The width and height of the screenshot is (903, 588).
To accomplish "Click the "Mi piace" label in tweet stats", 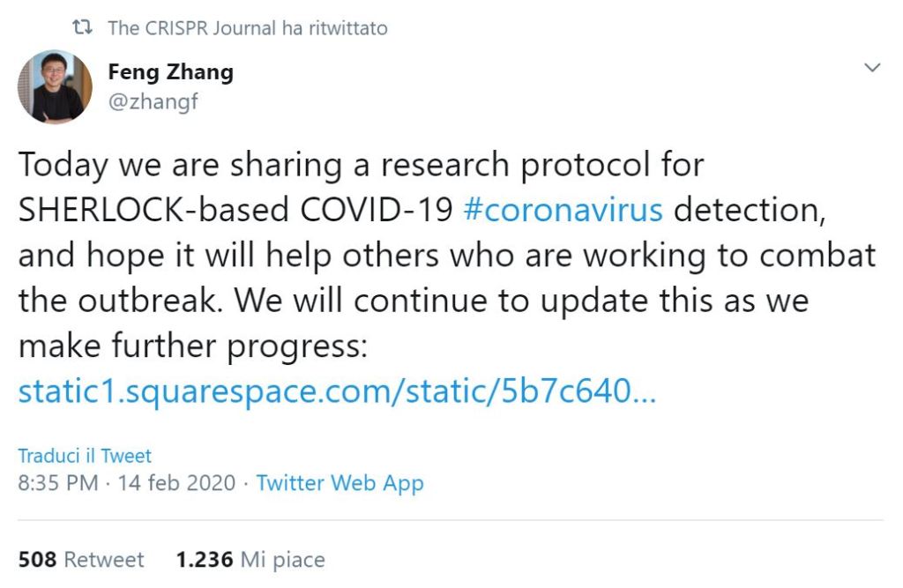I will [283, 559].
